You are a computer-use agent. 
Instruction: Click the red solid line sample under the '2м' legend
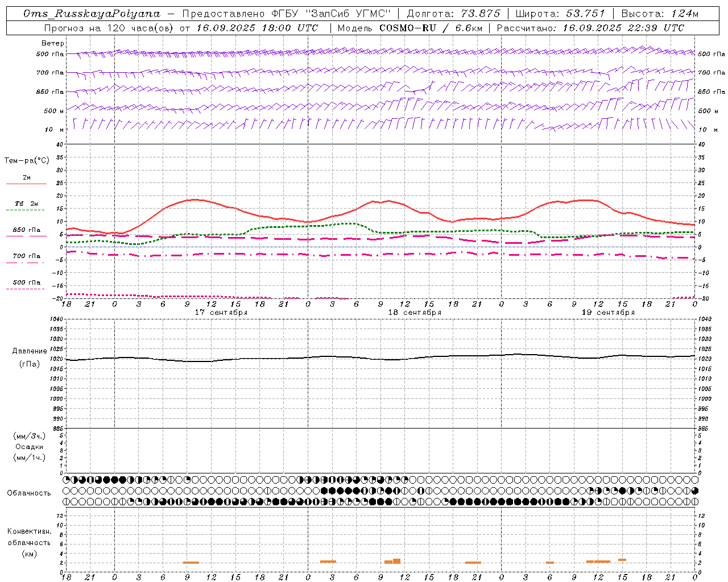click(x=26, y=184)
